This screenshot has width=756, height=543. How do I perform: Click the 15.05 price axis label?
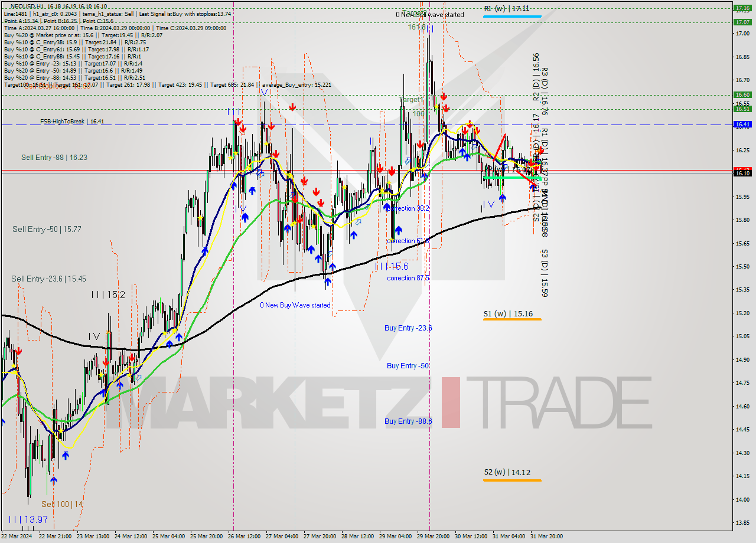[742, 336]
